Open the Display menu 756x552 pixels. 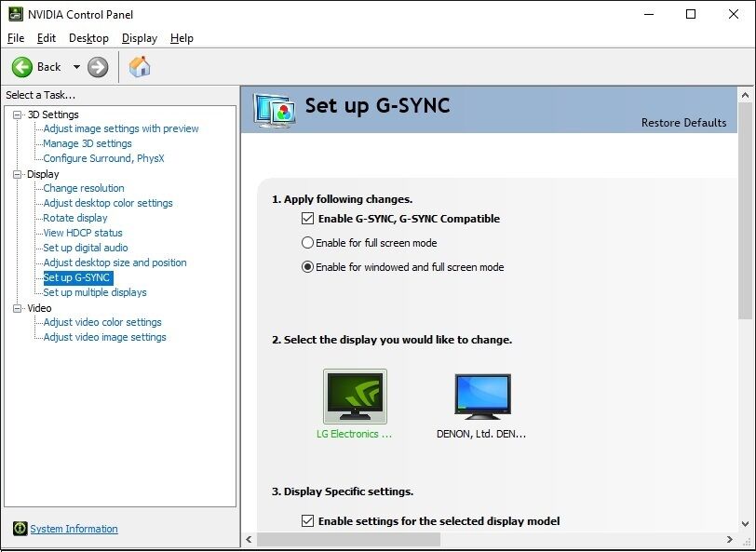[140, 38]
